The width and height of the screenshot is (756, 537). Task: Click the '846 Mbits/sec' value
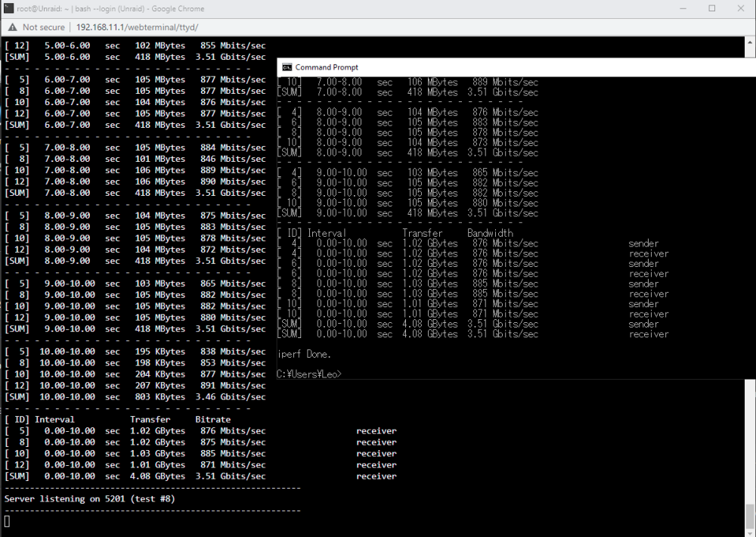[233, 159]
